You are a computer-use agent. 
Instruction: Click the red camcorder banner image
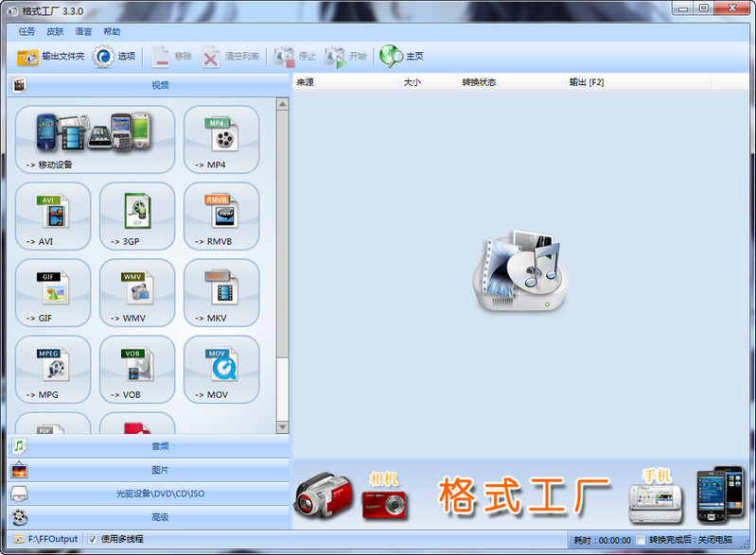[323, 496]
